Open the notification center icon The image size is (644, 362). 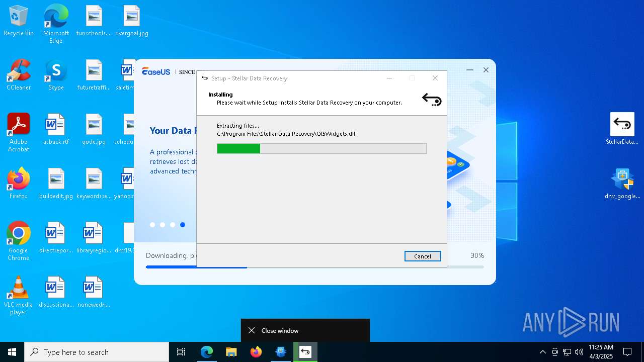click(x=627, y=352)
